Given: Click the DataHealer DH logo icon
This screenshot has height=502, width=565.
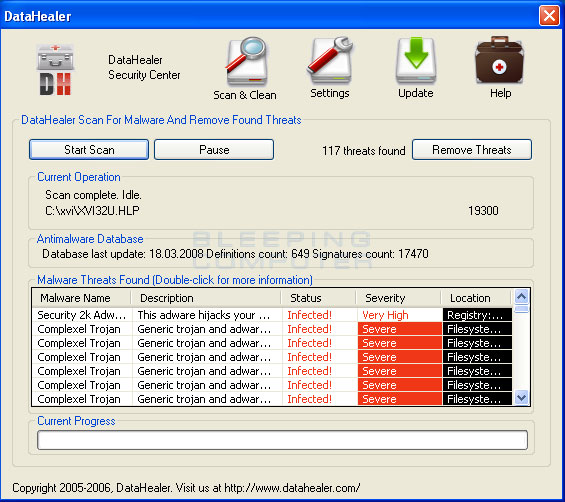Looking at the screenshot, I should point(55,69).
